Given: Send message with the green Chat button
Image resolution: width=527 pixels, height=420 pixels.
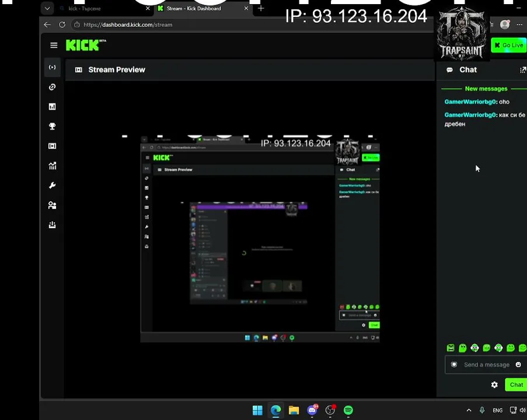Looking at the screenshot, I should pyautogui.click(x=516, y=385).
